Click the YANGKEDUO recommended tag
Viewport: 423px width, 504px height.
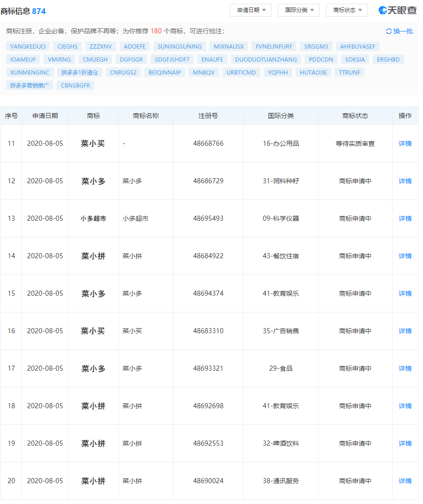click(x=28, y=46)
